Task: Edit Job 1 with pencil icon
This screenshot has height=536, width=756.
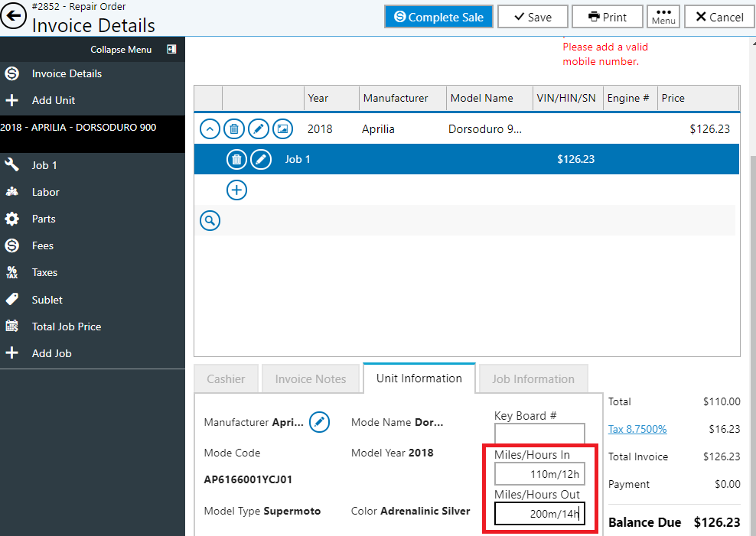Action: (x=261, y=159)
